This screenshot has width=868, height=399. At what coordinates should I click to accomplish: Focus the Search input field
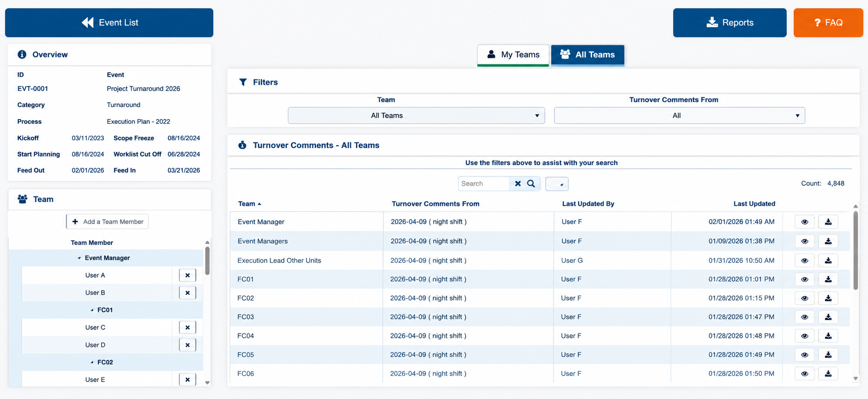(484, 184)
